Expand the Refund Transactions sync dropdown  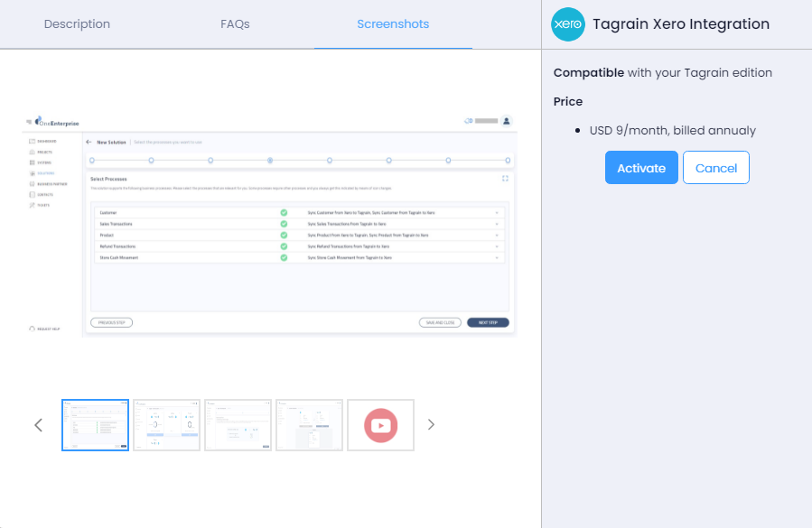(497, 246)
